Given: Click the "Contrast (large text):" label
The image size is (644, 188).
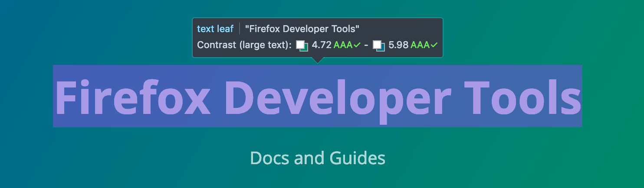Looking at the screenshot, I should (244, 45).
